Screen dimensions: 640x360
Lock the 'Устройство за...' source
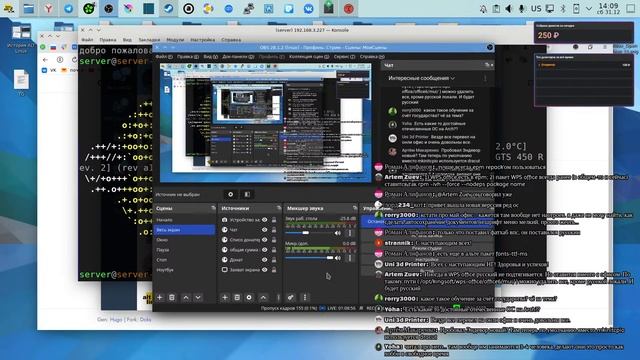[x=274, y=220]
